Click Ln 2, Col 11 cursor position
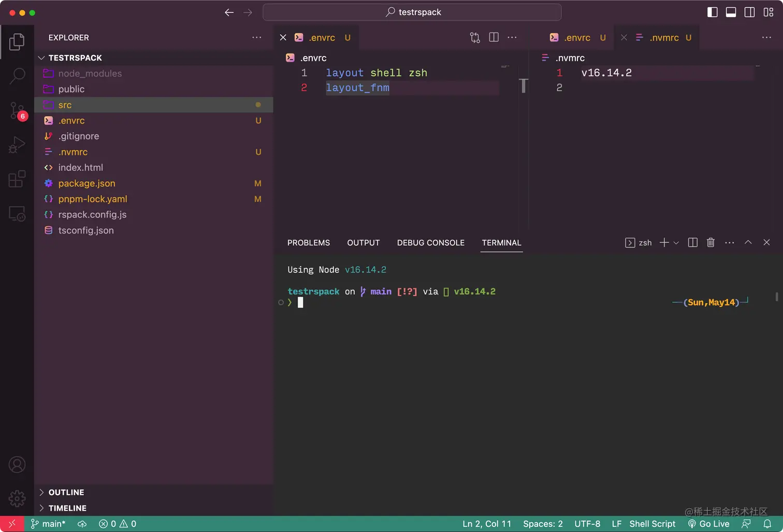The width and height of the screenshot is (783, 532). pyautogui.click(x=487, y=524)
